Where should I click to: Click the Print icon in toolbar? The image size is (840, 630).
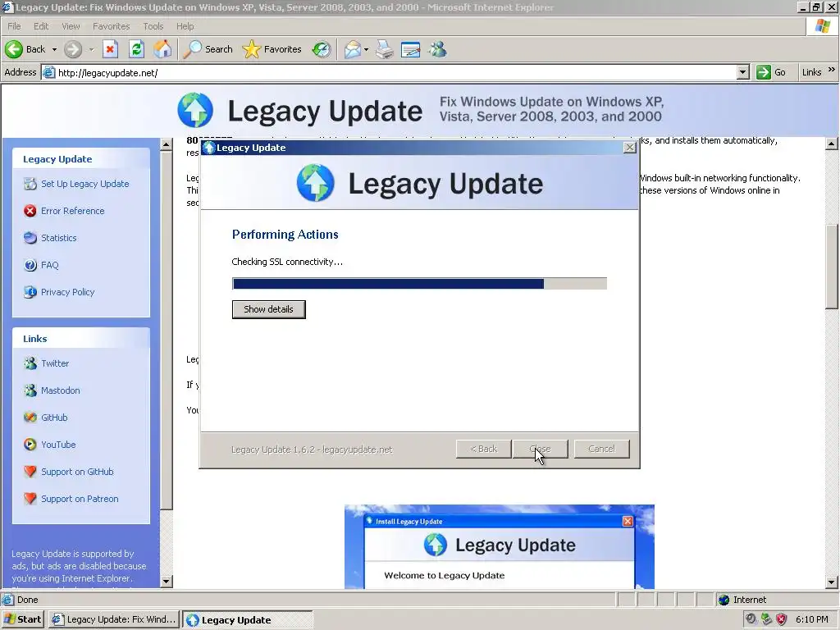384,49
